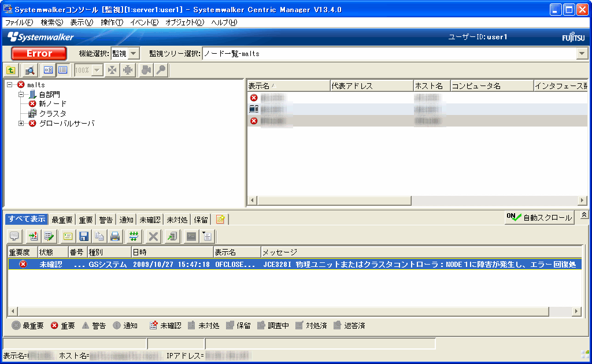592x364 pixels.
Task: Select the GSシステム event row
Action: pyautogui.click(x=294, y=265)
